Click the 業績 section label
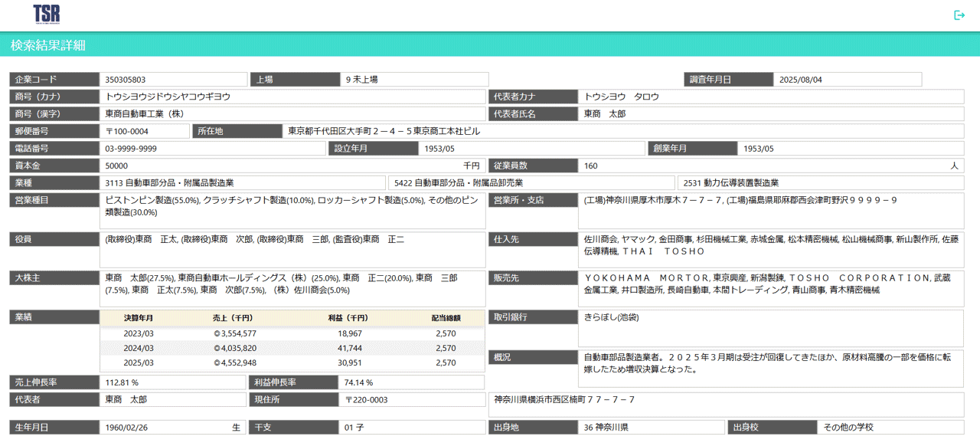980x446 pixels. (x=54, y=317)
